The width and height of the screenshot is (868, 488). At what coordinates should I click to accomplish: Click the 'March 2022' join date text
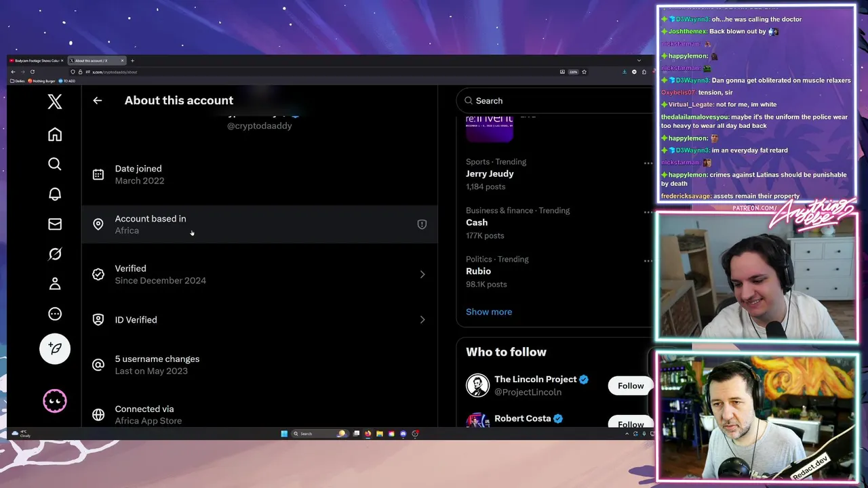140,181
